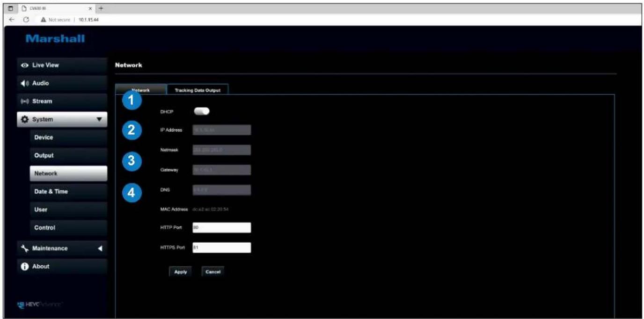This screenshot has height=319, width=644.
Task: Click the info icon beside About
Action: click(24, 267)
